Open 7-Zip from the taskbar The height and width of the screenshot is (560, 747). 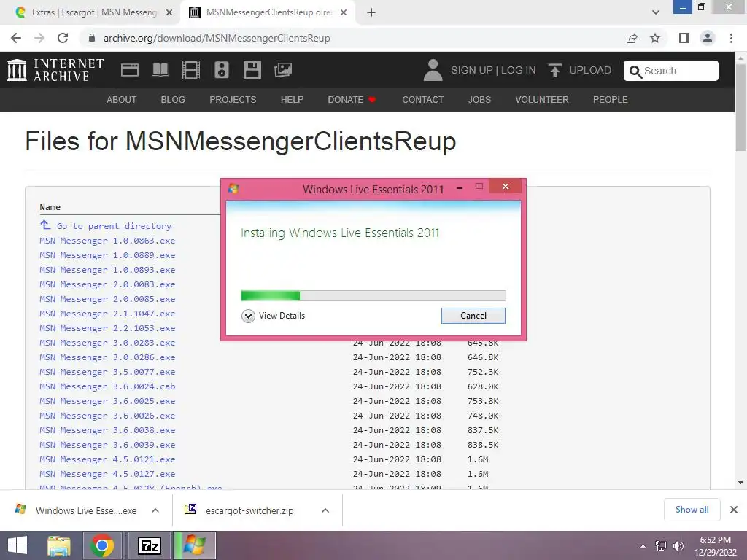coord(149,545)
